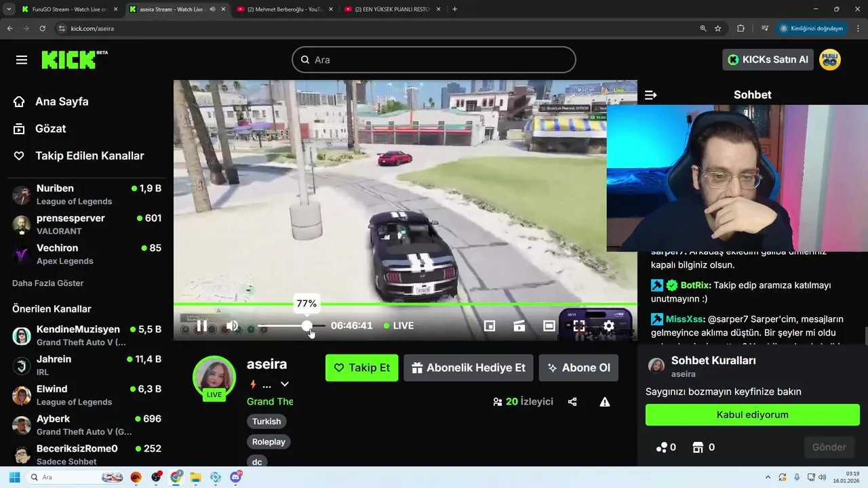Screen dimensions: 868x488
Task: Open the clip creation icon in player
Action: [519, 326]
